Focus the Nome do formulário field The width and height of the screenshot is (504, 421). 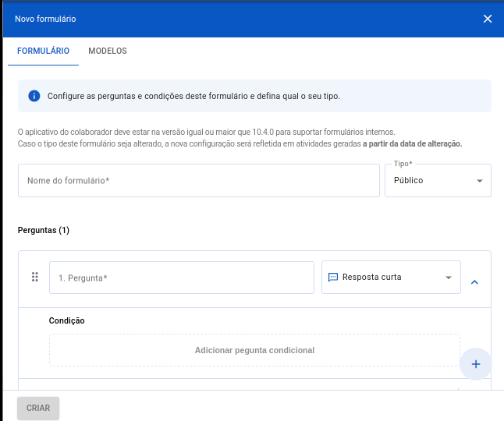[x=198, y=180]
